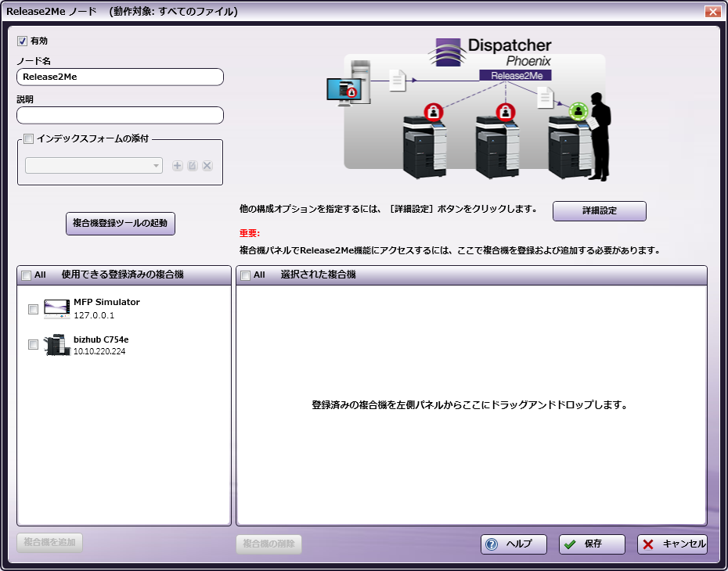The width and height of the screenshot is (728, 571).
Task: Open the index form dropdown
Action: [x=94, y=166]
